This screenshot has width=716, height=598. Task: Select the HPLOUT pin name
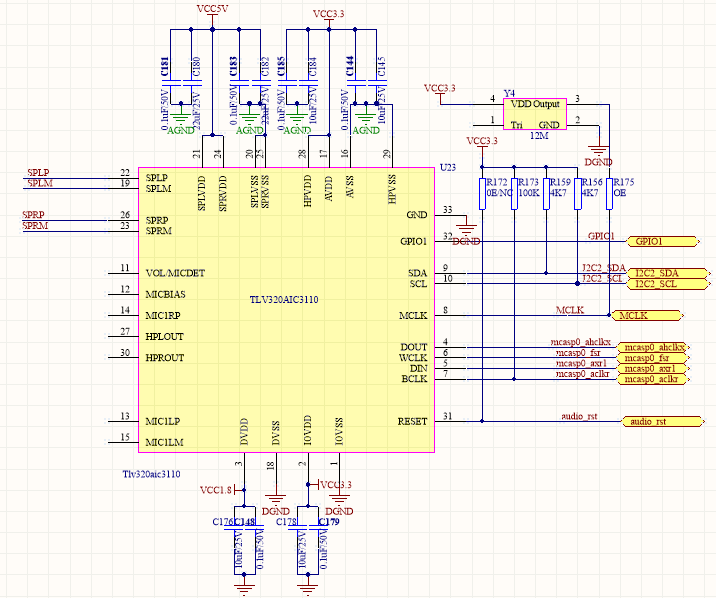(x=164, y=336)
